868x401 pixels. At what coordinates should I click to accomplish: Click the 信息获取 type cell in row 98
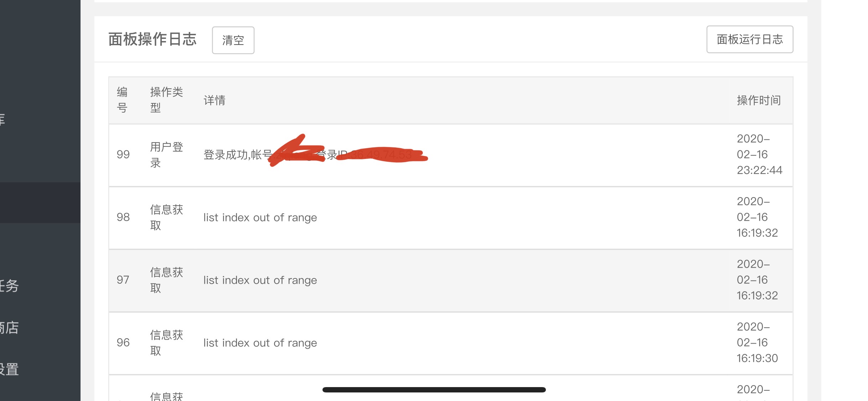pyautogui.click(x=166, y=217)
